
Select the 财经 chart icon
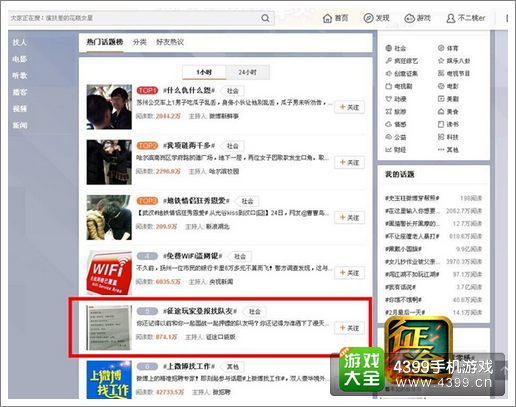coord(388,150)
